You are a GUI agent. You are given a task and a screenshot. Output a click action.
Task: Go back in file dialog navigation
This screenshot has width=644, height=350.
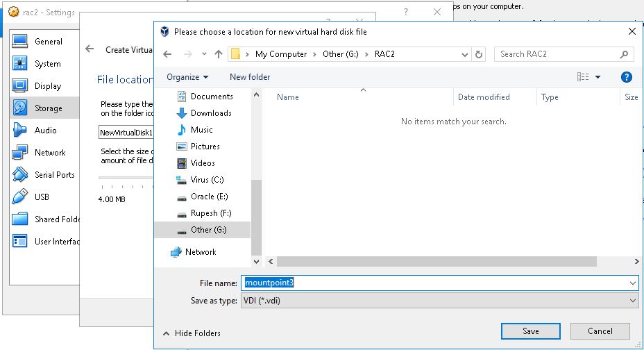coord(167,54)
